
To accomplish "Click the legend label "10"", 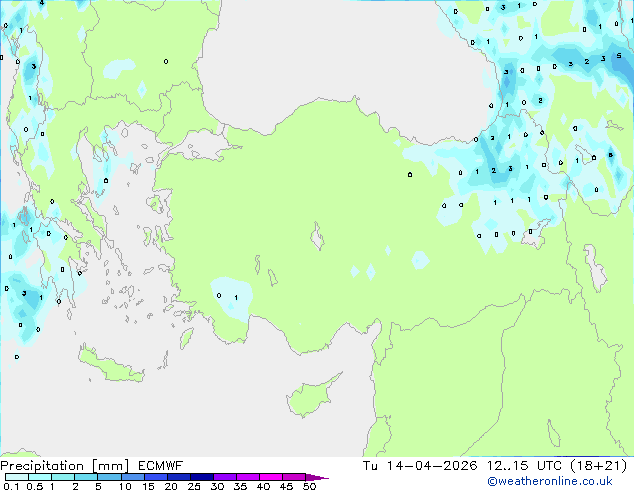I will click(x=125, y=486).
